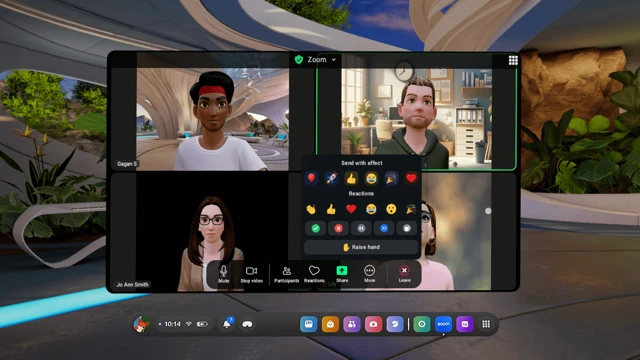This screenshot has height=360, width=640.
Task: Open notifications bell in Quest dock
Action: click(227, 324)
